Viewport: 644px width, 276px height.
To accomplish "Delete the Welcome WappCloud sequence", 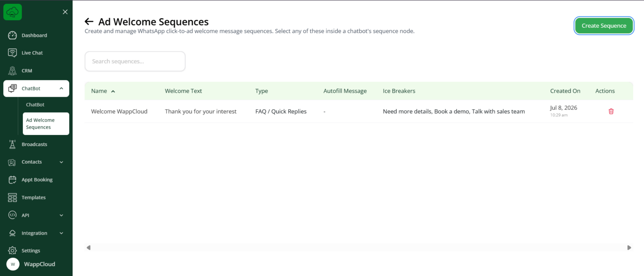I will click(x=611, y=111).
